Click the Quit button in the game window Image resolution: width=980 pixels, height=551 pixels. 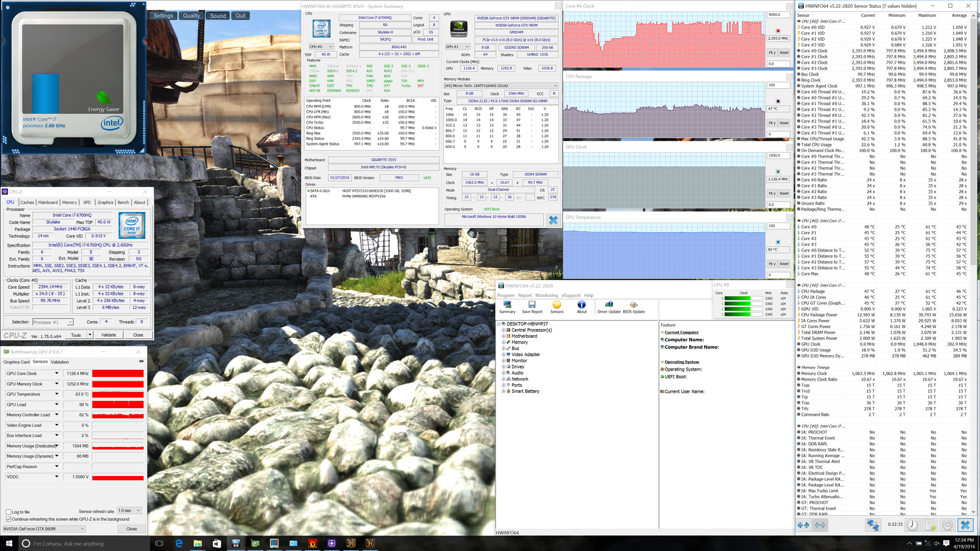[x=240, y=16]
